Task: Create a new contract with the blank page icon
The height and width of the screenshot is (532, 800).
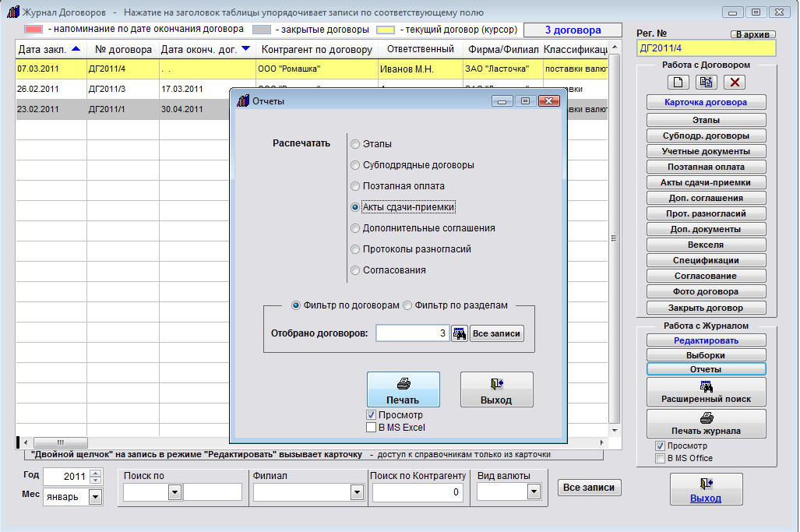Action: [678, 82]
